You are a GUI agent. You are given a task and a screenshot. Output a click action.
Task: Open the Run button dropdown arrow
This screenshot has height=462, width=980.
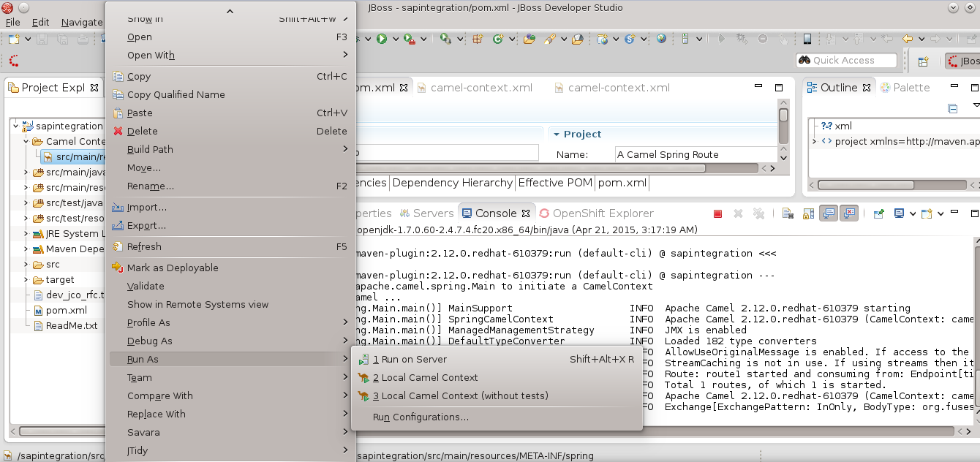point(396,39)
